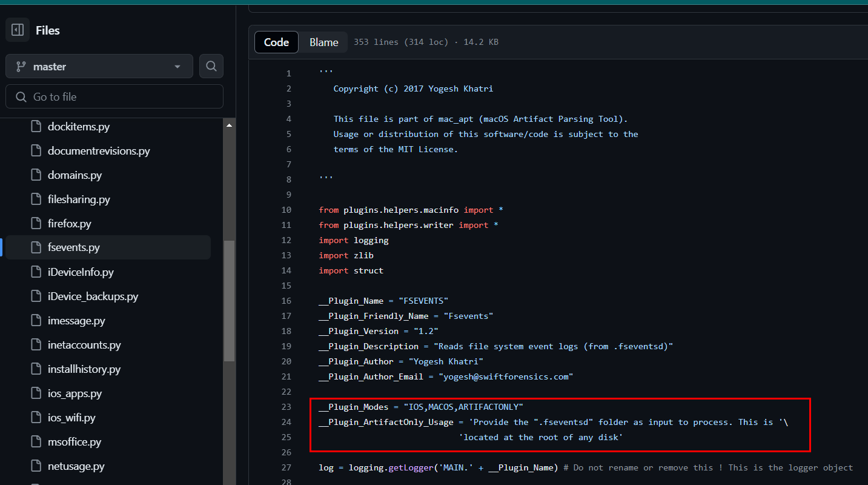
Task: Click line number 10 in the gutter
Action: 286,210
